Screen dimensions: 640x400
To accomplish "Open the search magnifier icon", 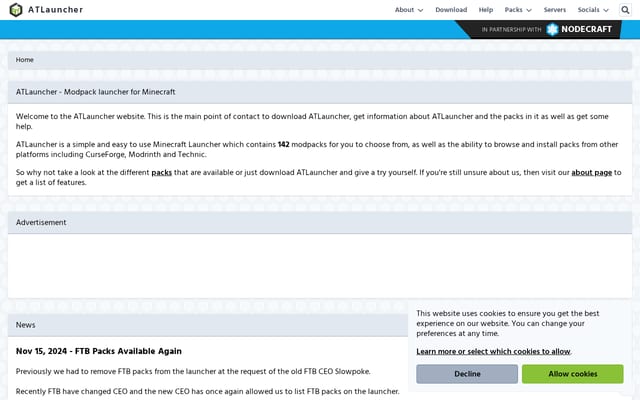I will (625, 10).
